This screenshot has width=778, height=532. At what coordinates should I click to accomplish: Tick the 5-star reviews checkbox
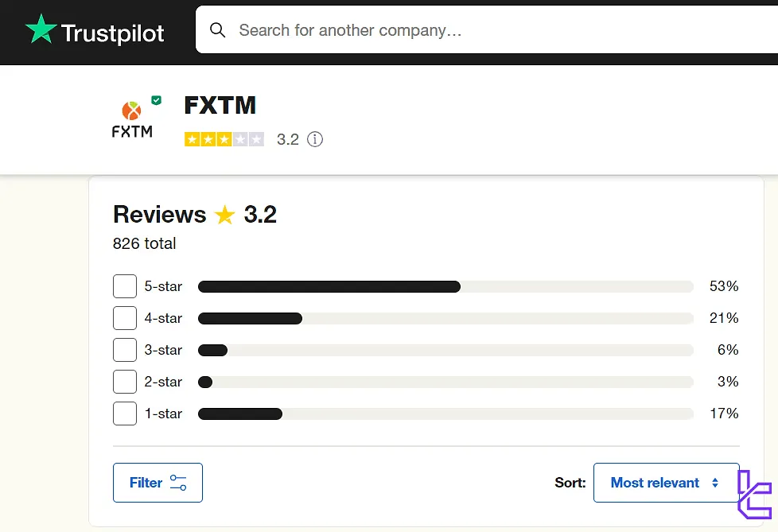(125, 286)
